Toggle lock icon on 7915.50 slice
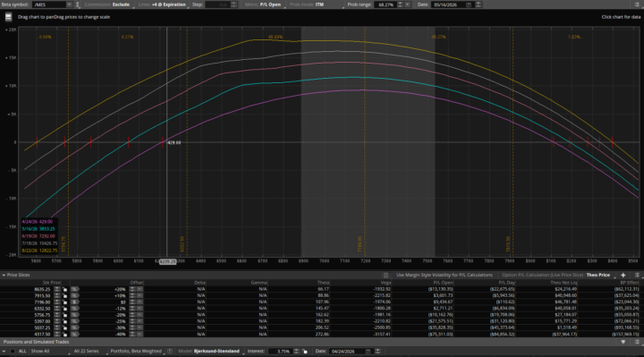Screen dimensions: 644x357 click(65, 295)
